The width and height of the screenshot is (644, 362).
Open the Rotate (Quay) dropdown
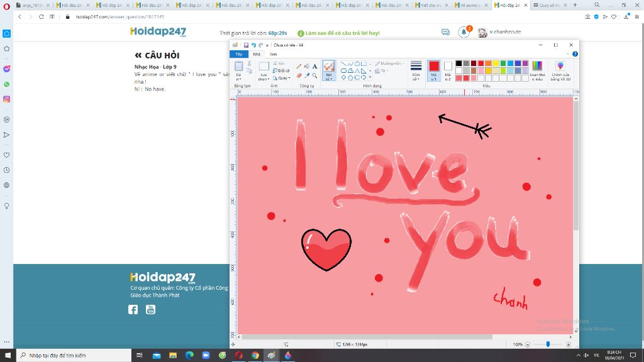pyautogui.click(x=282, y=78)
